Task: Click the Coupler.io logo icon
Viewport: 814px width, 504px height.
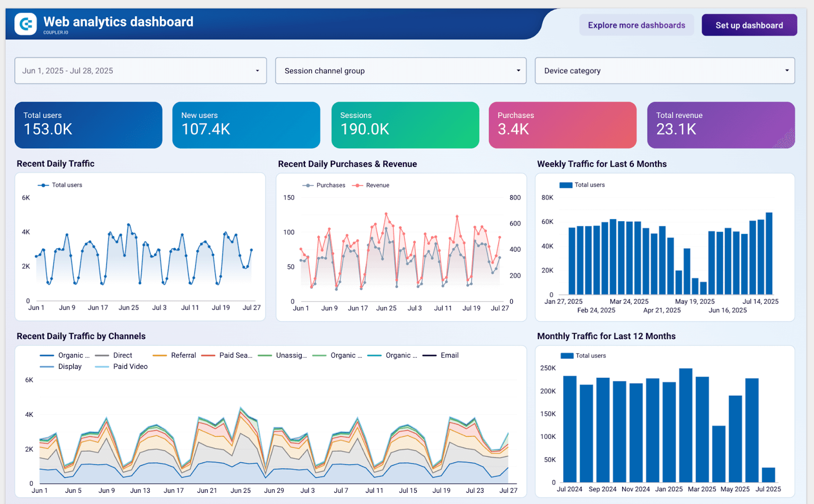Action: click(x=25, y=24)
